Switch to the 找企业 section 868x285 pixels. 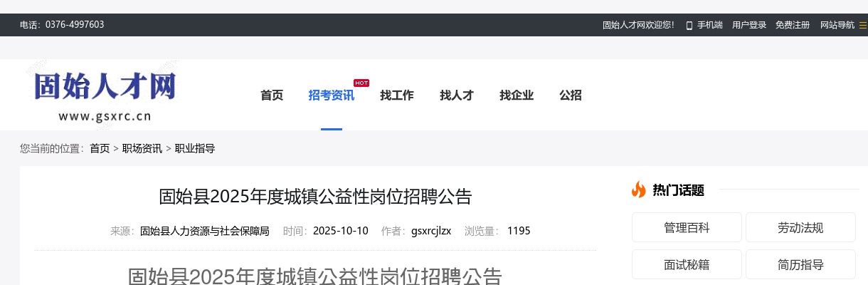[x=516, y=95]
